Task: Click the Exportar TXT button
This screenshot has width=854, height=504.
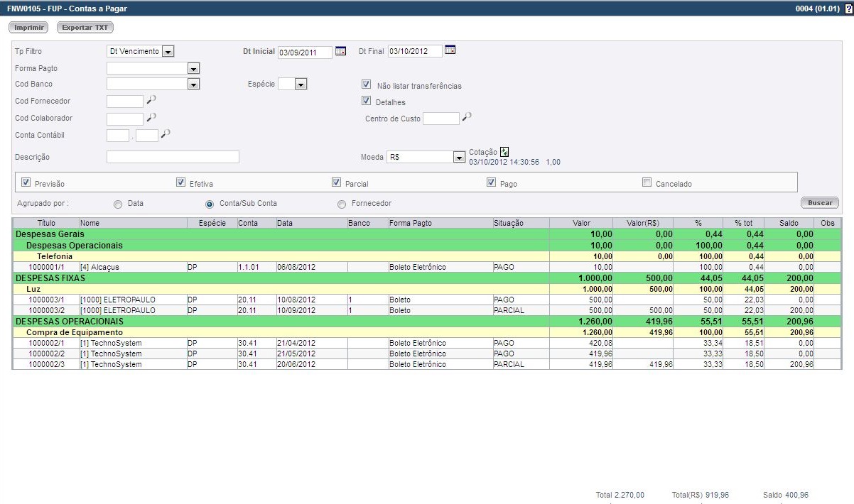Action: (x=85, y=28)
